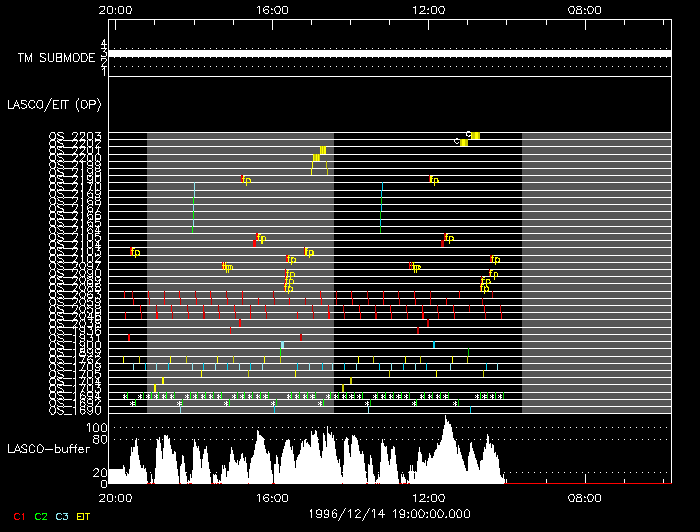This screenshot has height=532, width=700.
Task: Click the tall vertical line just left of 13:00
Action: tap(381, 207)
